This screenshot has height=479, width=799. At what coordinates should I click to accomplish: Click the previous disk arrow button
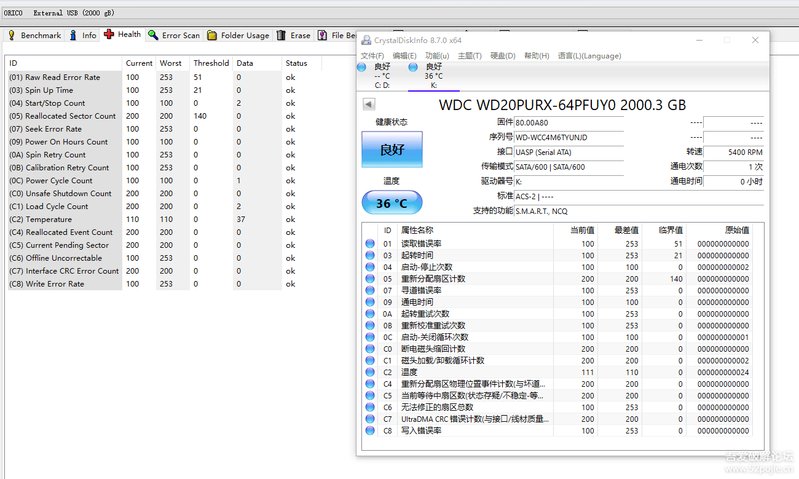point(369,104)
